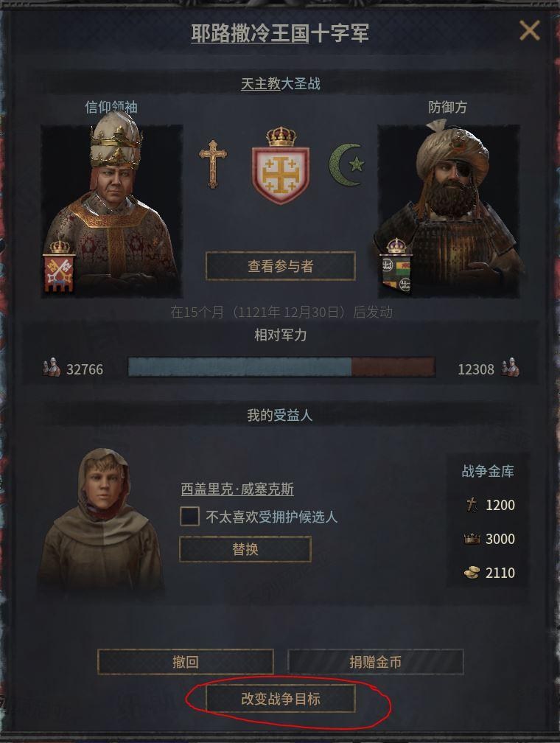Click attacker soldier icon beside 32766
Viewport: 560px width, 743px height.
coord(52,368)
